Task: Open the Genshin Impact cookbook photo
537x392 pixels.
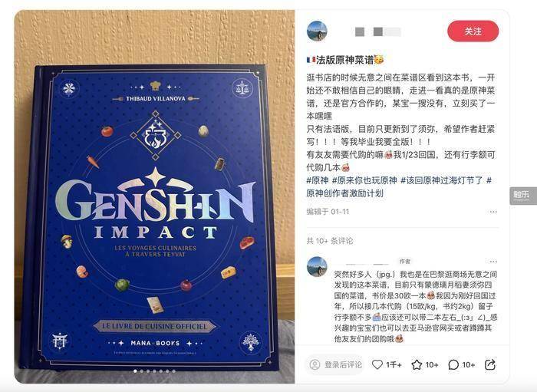Action: coord(154,196)
